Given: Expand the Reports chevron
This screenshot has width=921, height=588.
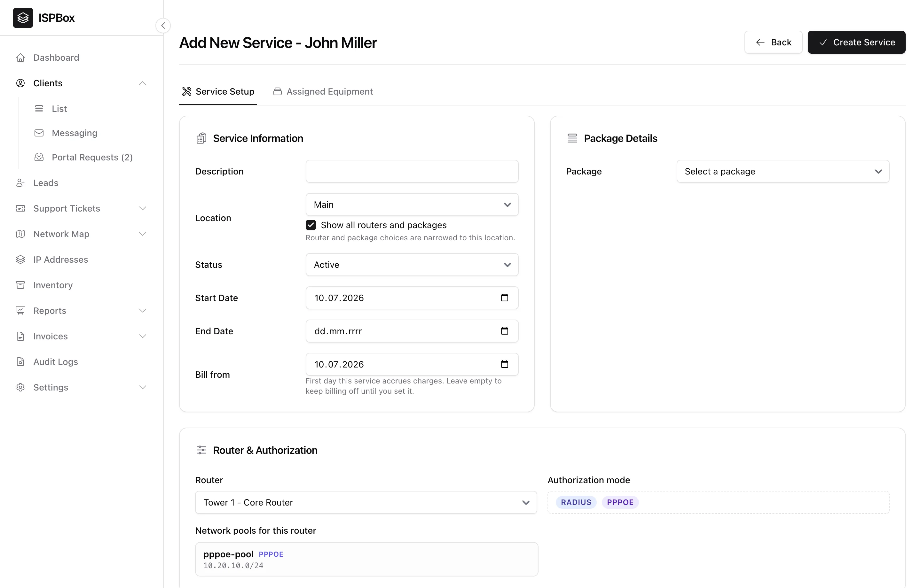Looking at the screenshot, I should pos(143,311).
